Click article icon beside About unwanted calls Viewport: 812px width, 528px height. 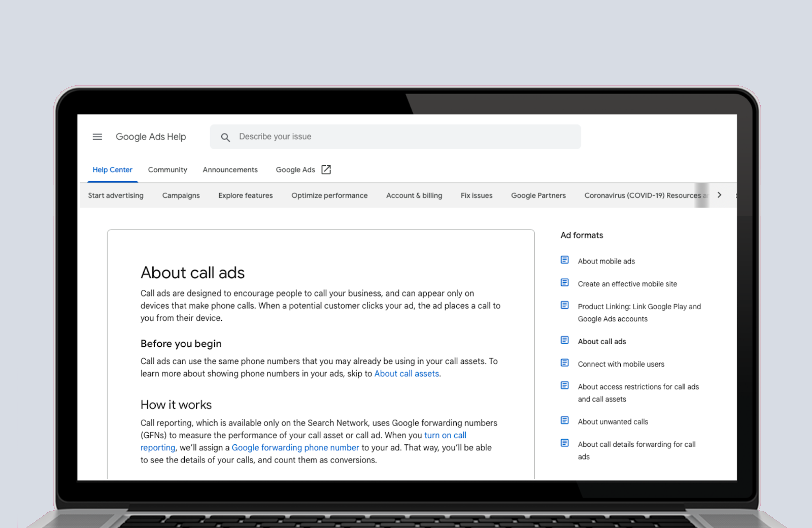(564, 420)
